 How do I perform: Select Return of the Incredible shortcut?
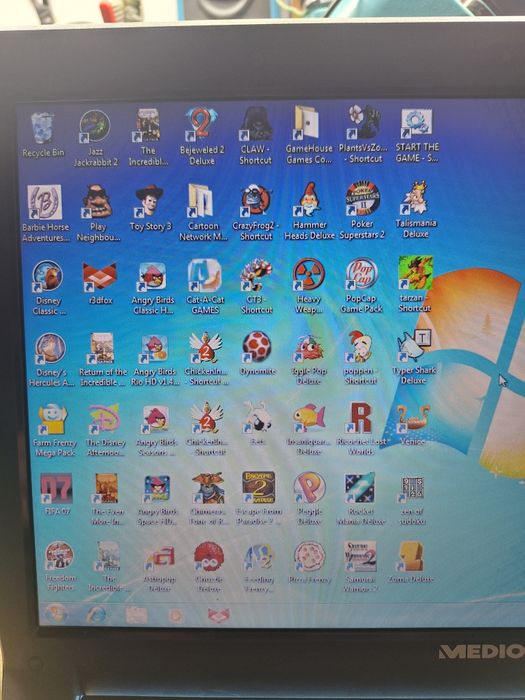pyautogui.click(x=102, y=348)
